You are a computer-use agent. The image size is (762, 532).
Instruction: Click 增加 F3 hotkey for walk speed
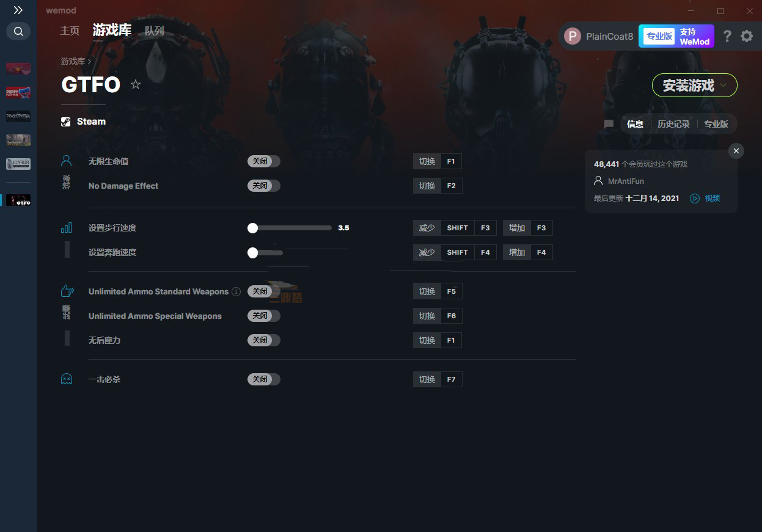point(528,228)
